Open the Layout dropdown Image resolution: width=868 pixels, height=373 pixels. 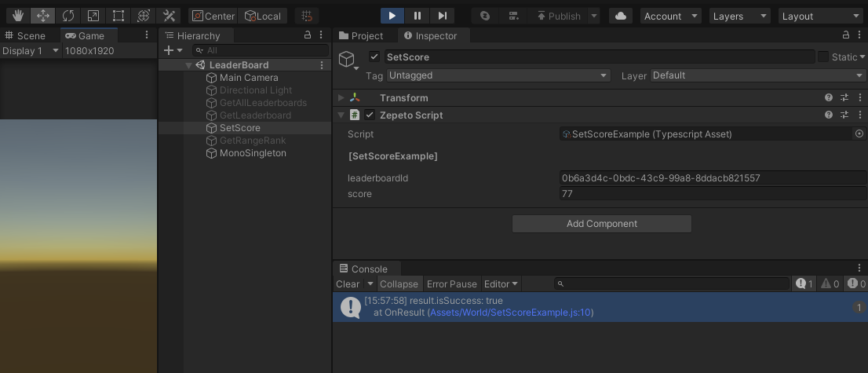pos(820,16)
